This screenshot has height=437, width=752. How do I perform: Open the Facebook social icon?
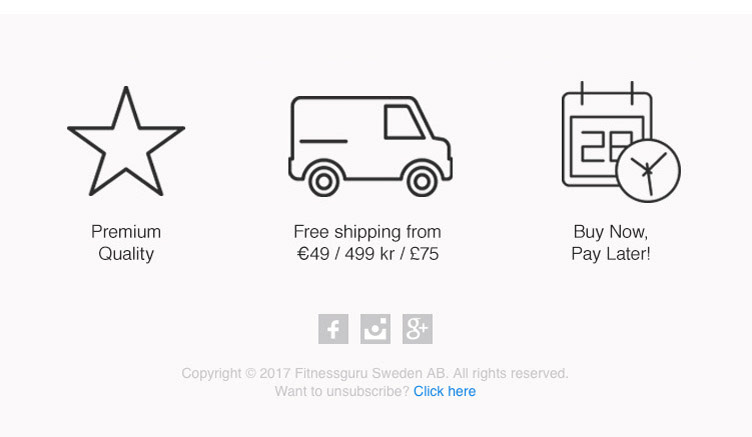point(333,329)
